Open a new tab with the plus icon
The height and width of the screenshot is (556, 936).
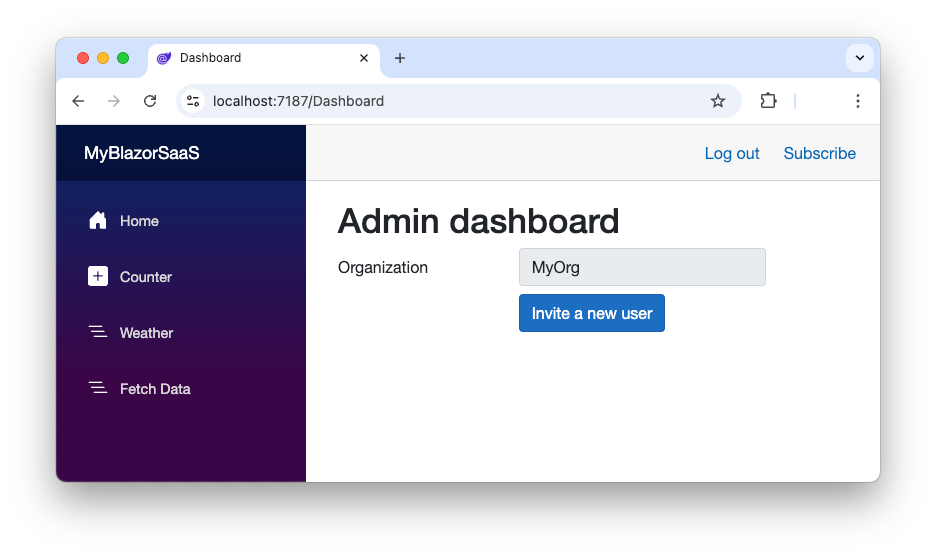400,58
